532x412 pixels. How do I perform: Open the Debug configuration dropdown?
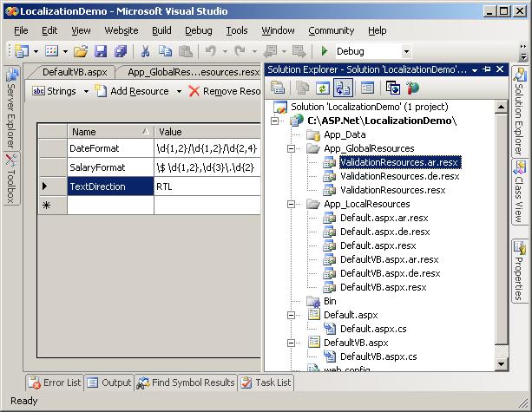point(406,51)
